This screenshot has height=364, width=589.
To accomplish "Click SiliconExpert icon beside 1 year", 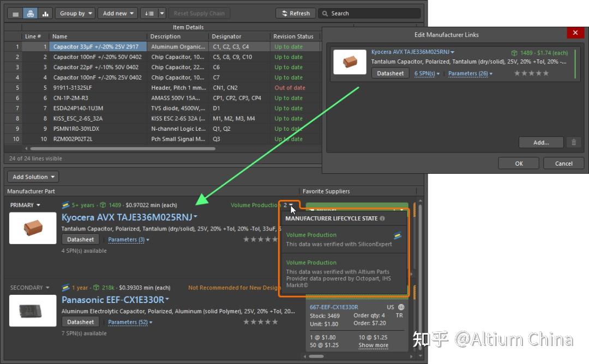I will [x=66, y=288].
